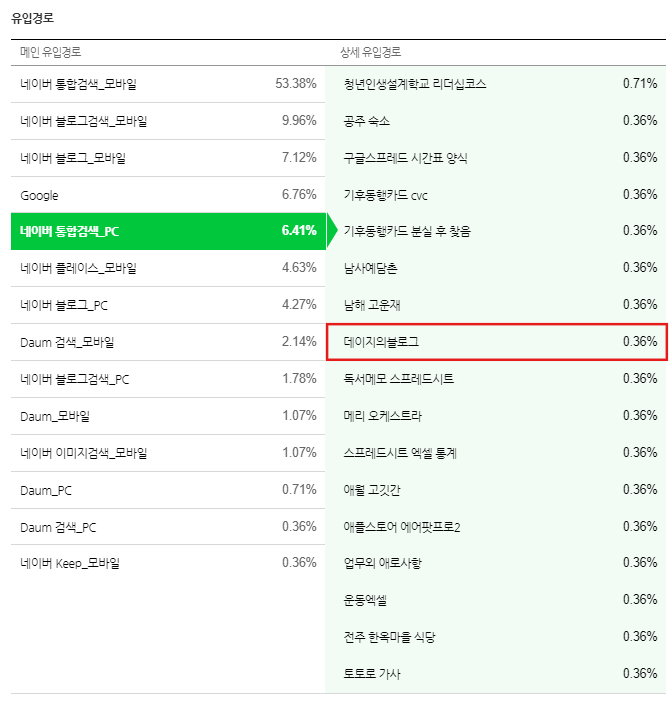672x703 pixels.
Task: Open 청년인생설계학교 리더십코스 keyword
Action: coord(415,84)
